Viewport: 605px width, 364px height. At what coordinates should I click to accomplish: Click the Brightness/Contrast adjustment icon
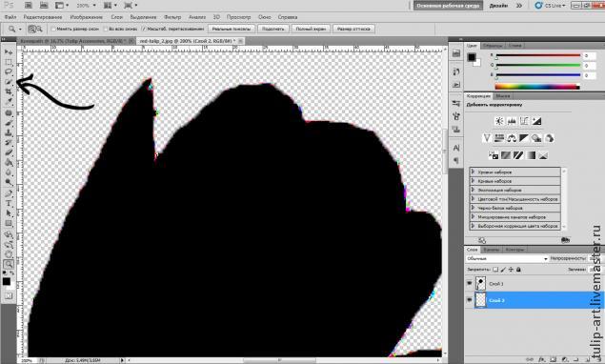click(x=499, y=121)
